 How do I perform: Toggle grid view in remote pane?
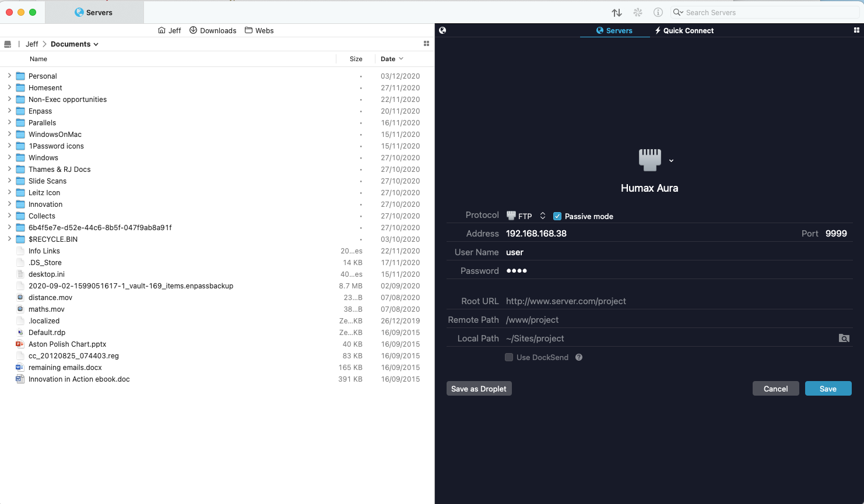(x=856, y=30)
